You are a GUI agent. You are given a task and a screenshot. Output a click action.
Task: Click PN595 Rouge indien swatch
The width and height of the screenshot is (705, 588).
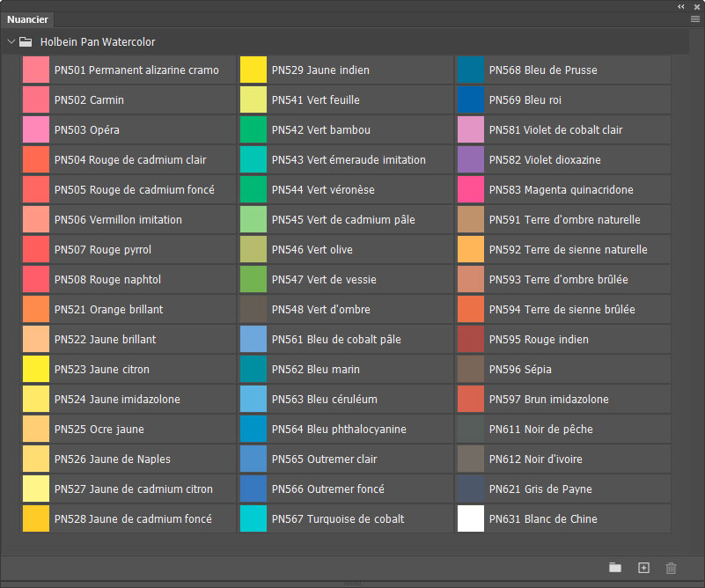click(471, 340)
